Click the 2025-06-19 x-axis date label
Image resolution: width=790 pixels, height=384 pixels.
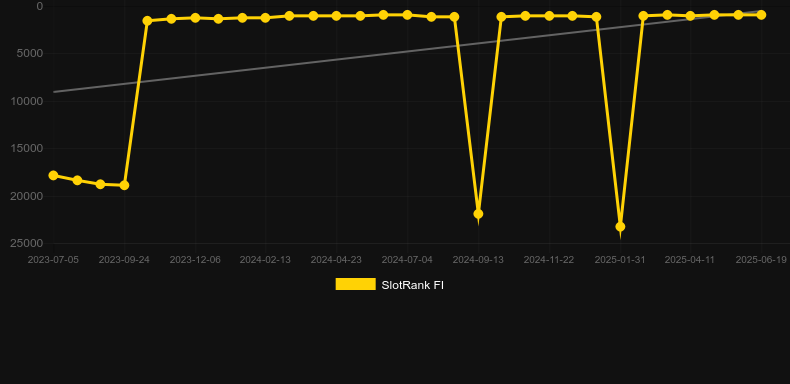(761, 260)
